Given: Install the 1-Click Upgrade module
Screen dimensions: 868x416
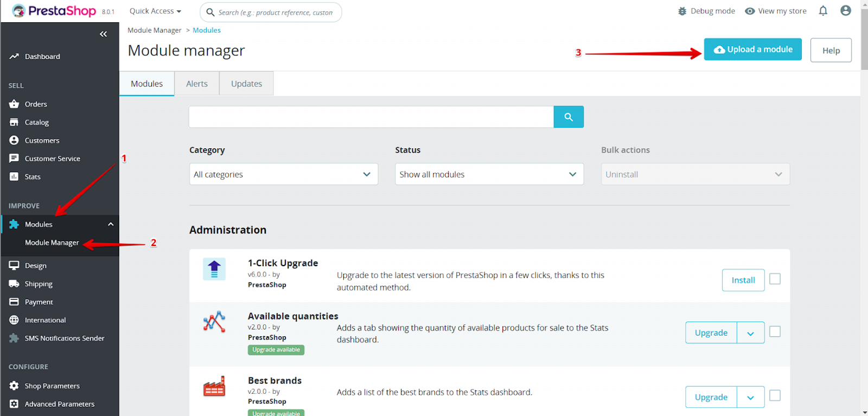Looking at the screenshot, I should [x=743, y=280].
